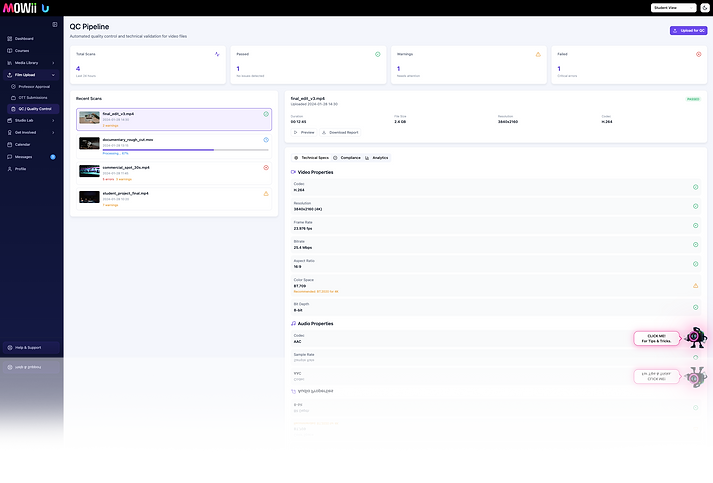Switch to the Analytics tab
Screen dimensions: 713x483
click(377, 158)
